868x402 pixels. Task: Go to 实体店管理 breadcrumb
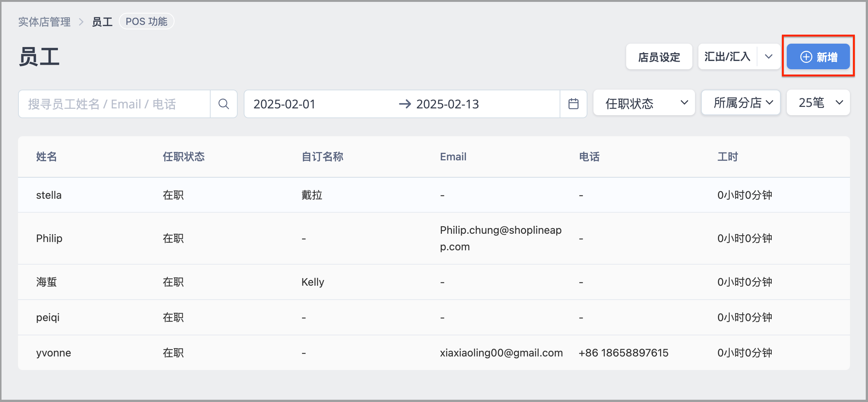tap(44, 22)
